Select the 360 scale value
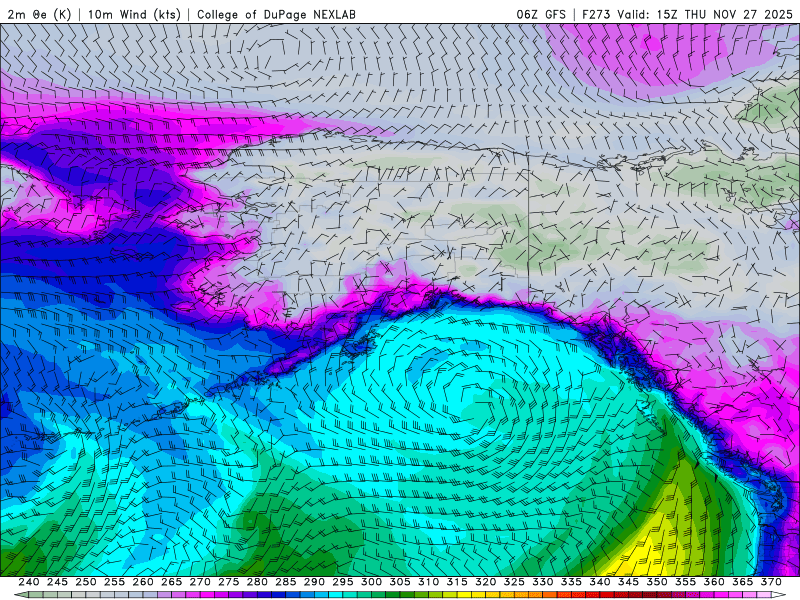800x600 pixels. pos(714,582)
